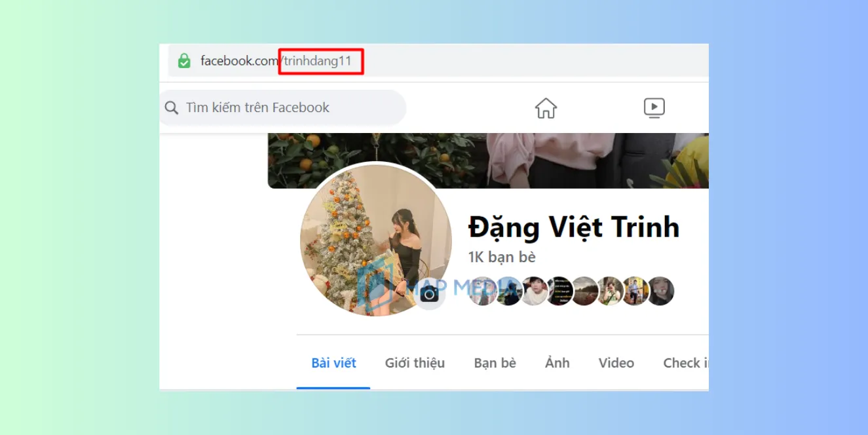This screenshot has width=868, height=435.
Task: Stay on the Bài viết tab
Action: point(333,362)
